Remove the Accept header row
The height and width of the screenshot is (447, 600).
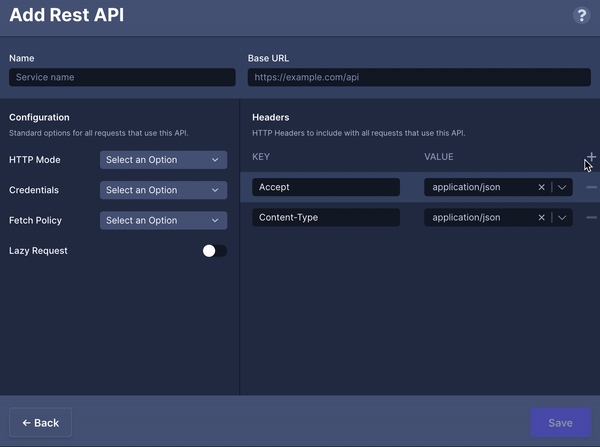coord(591,187)
